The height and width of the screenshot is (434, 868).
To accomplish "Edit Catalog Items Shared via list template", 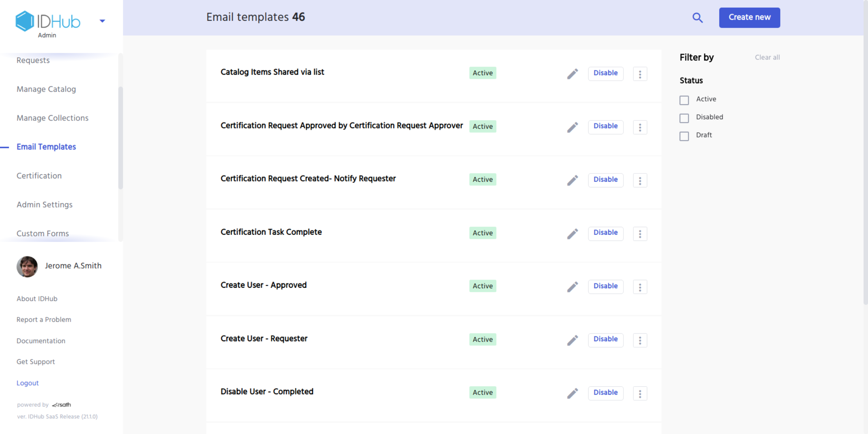I will (572, 73).
